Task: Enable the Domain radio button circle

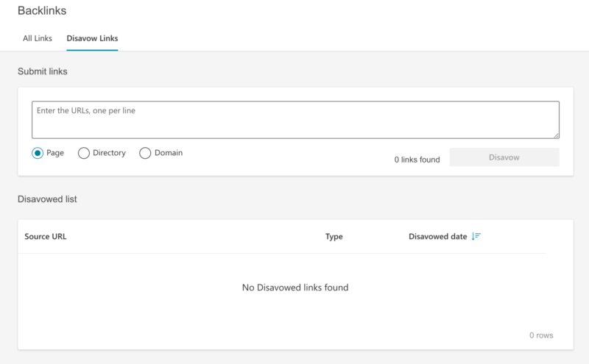Action: click(145, 153)
